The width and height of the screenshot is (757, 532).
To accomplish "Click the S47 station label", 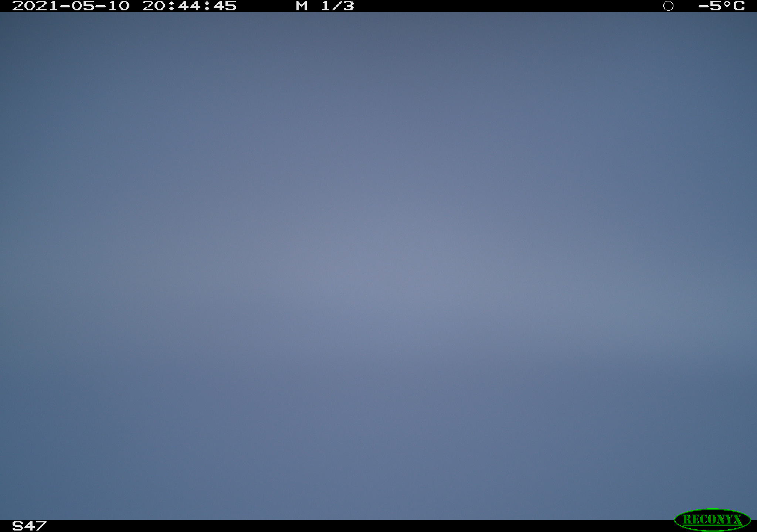I will pyautogui.click(x=29, y=525).
